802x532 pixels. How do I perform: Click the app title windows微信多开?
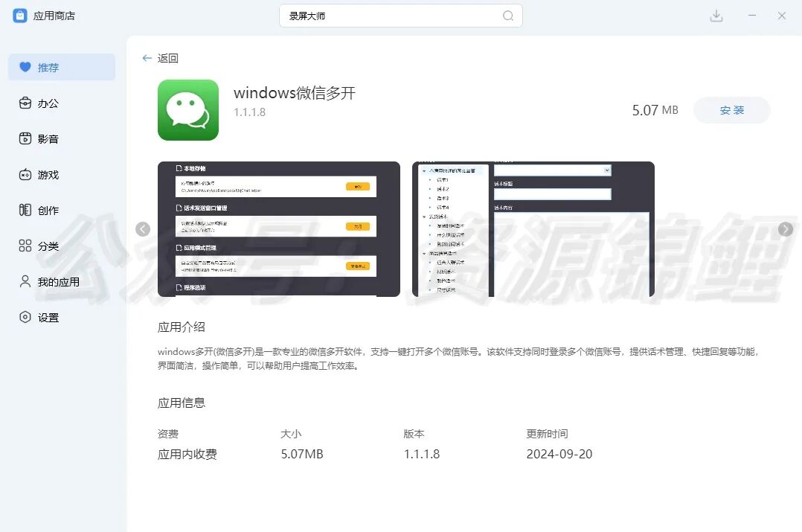tap(295, 93)
